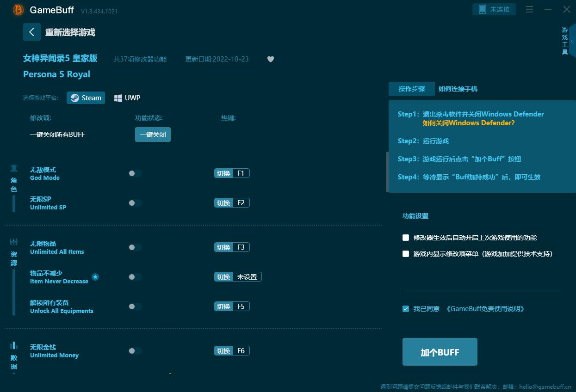Click the F3 hotkey field for Unlimited Items
Image resolution: width=576 pixels, height=392 pixels.
pyautogui.click(x=241, y=247)
